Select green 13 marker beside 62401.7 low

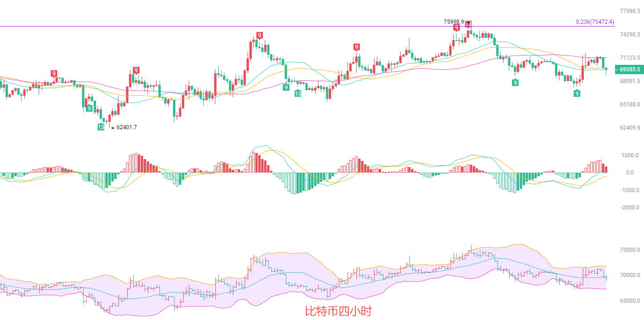pos(101,127)
